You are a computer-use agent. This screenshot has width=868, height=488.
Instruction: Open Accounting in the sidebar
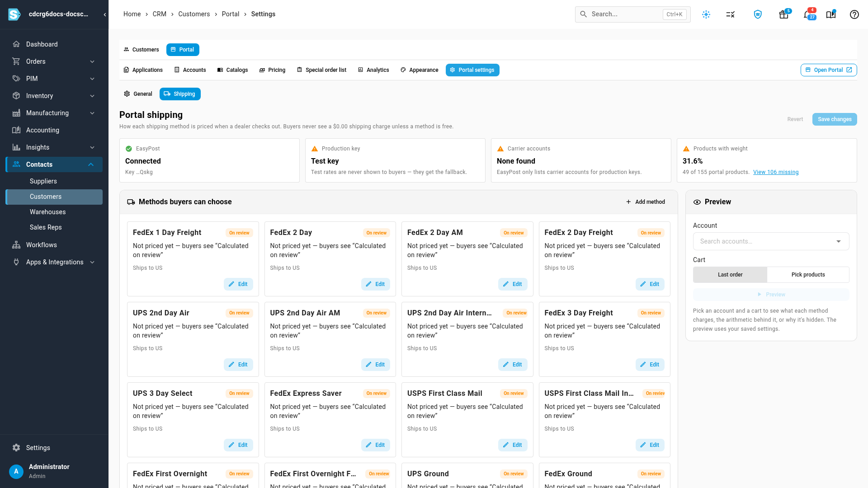tap(54, 130)
